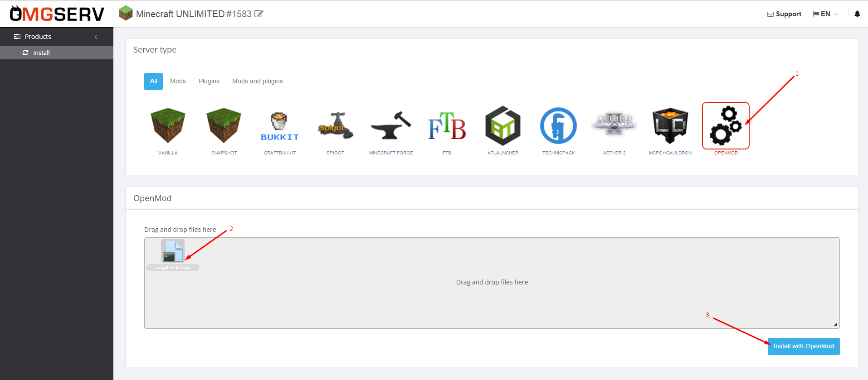Choose the Aether 2 server icon
Screen dimensions: 868x380
(614, 124)
